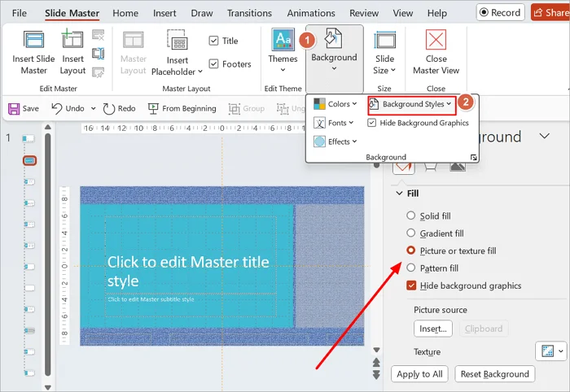Viewport: 570px width, 392px height.
Task: Click the Save icon in quick toolbar
Action: 14,108
